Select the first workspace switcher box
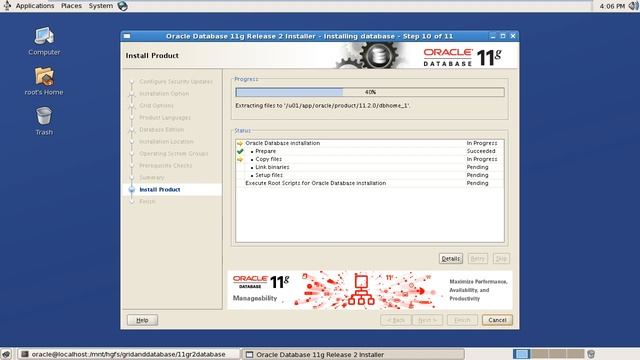This screenshot has height=360, width=640. click(x=521, y=354)
